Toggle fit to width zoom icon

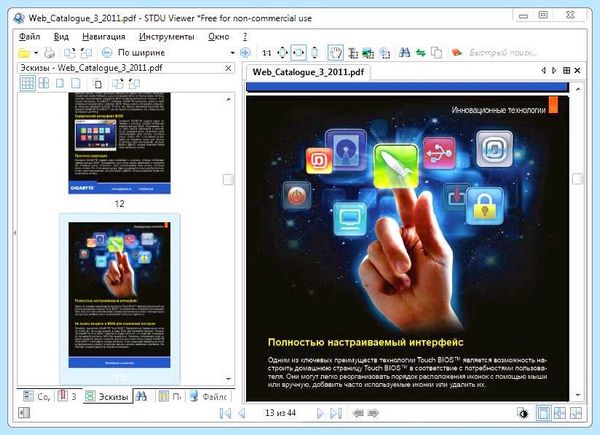(x=298, y=53)
